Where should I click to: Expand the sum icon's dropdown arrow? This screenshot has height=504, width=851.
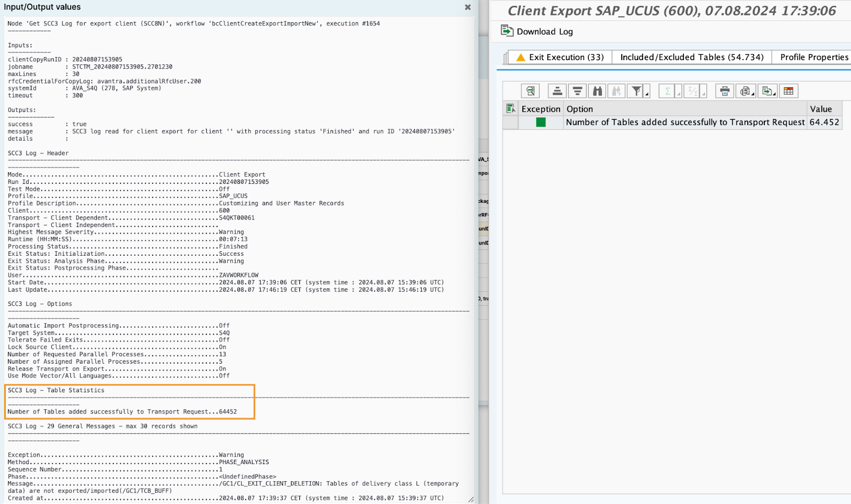pyautogui.click(x=679, y=94)
